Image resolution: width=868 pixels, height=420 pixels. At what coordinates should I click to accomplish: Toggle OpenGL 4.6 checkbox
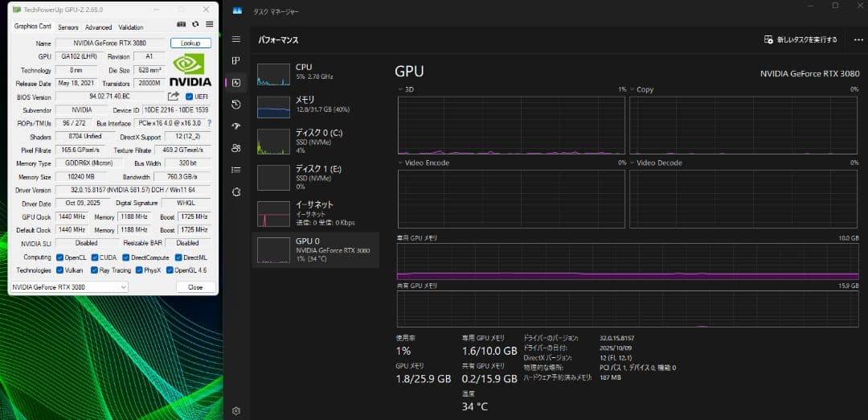pos(170,270)
